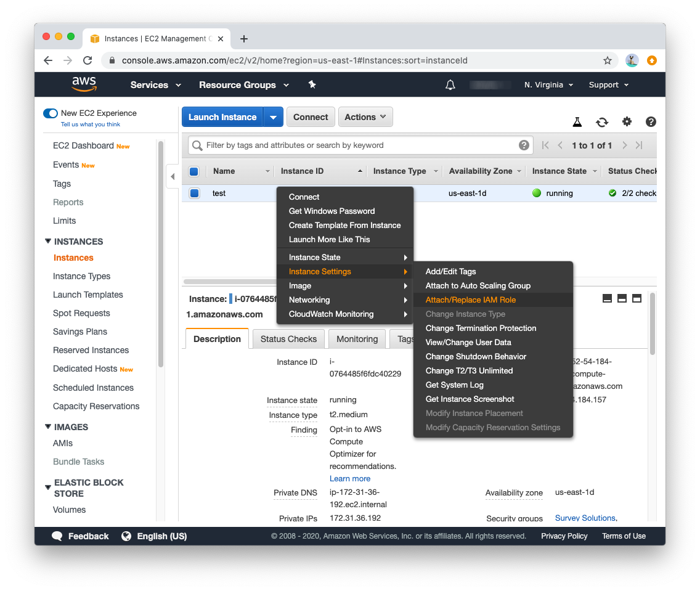Click the language globe icon
The image size is (700, 591).
click(x=126, y=536)
